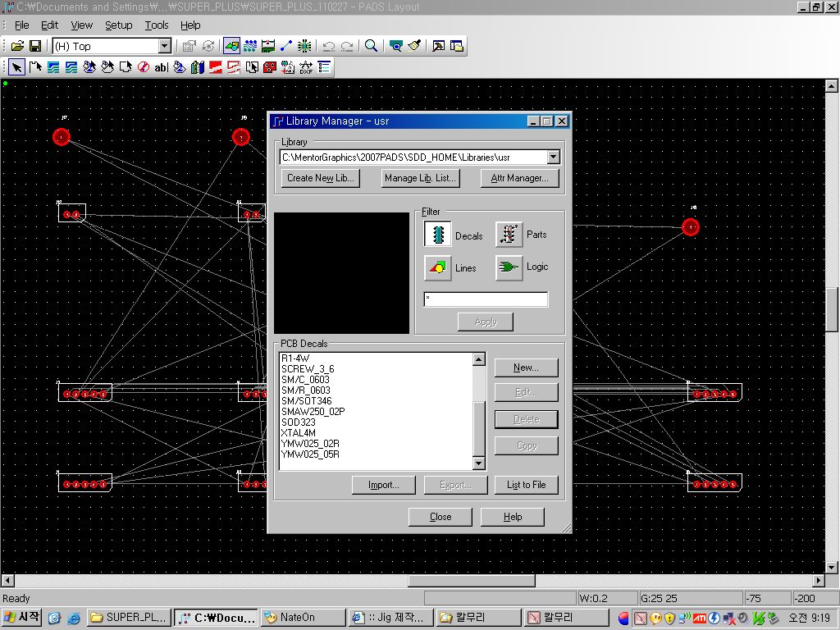Click the Board view icon
This screenshot has width=840, height=630.
[x=396, y=46]
